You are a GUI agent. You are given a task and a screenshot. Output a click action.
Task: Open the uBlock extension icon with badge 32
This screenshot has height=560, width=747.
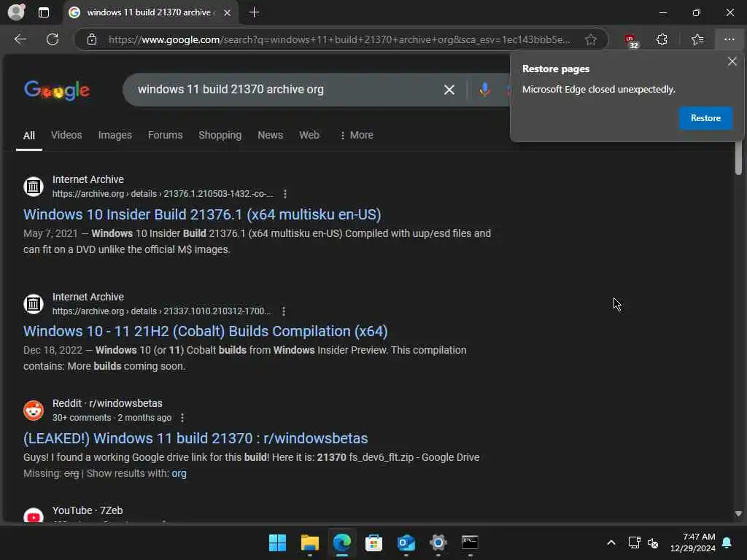click(631, 41)
